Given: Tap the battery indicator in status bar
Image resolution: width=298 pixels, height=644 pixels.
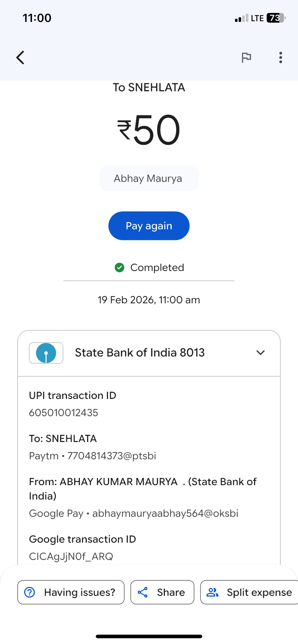Looking at the screenshot, I should click(x=275, y=18).
